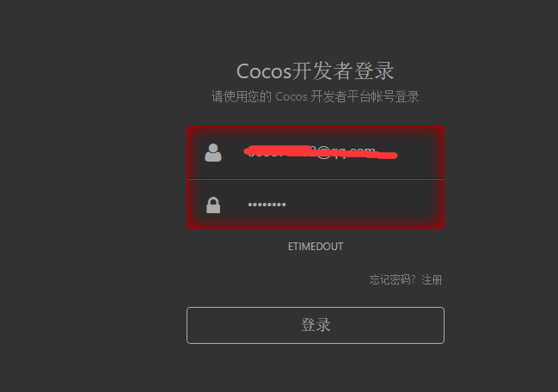Open the 忘记密码 forgot password link

point(389,279)
